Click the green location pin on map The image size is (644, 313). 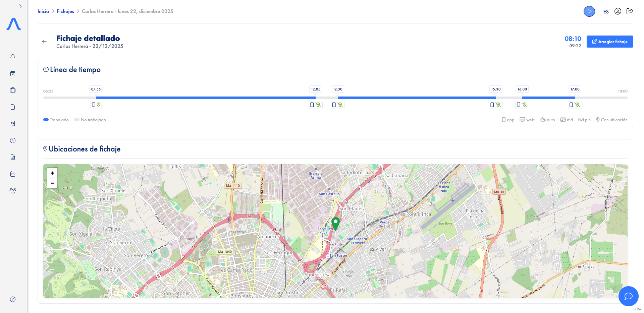(335, 223)
